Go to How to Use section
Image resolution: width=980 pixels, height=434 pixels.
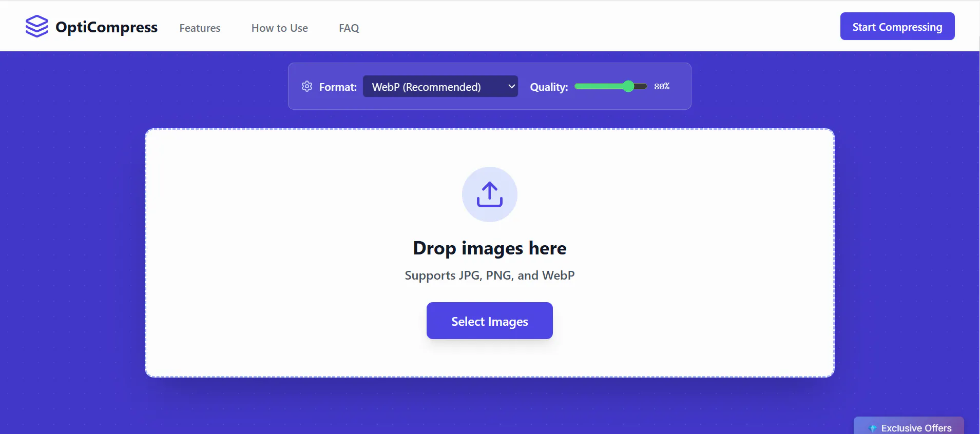pyautogui.click(x=280, y=28)
